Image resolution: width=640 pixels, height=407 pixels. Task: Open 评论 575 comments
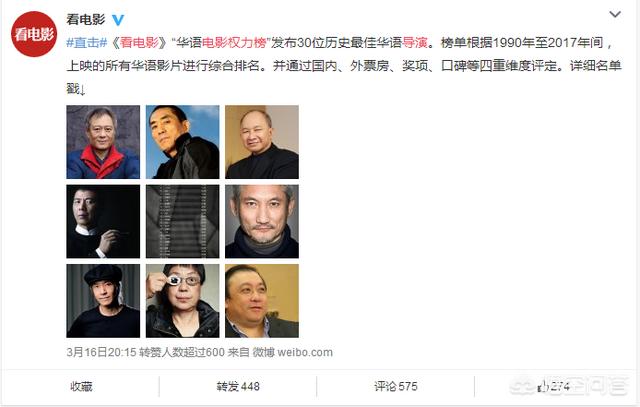coord(396,386)
